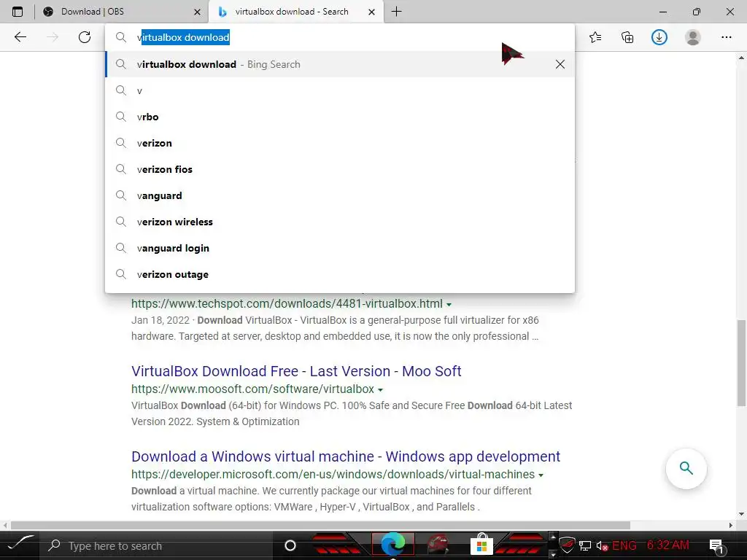Open the security shield tray icon
This screenshot has height=560, width=747.
[x=567, y=544]
